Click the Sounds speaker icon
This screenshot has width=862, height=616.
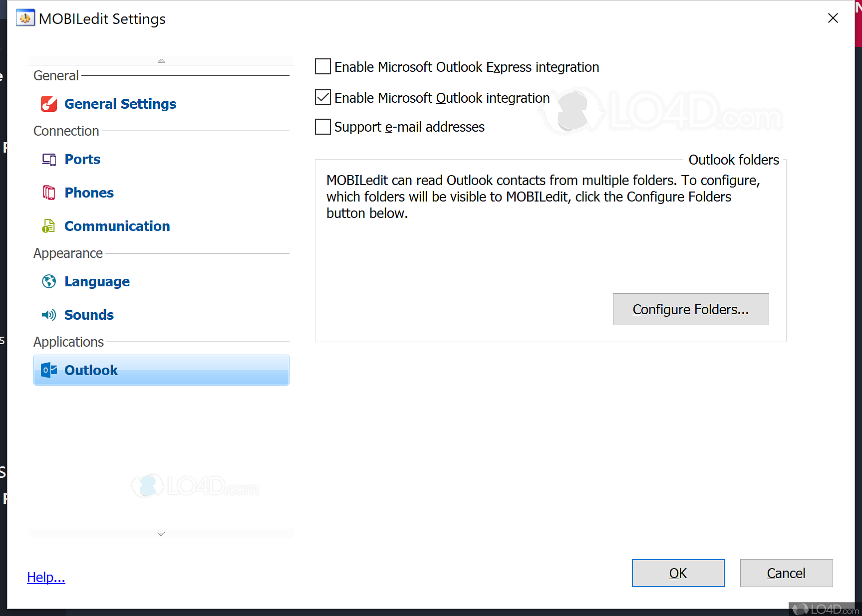point(49,315)
